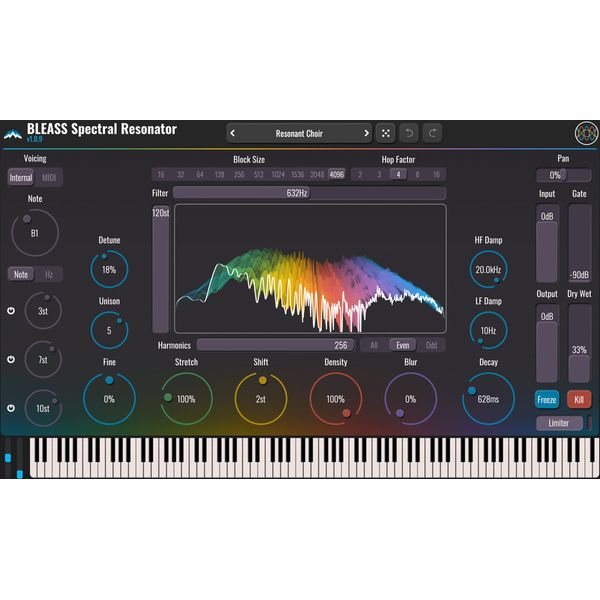Set Hop Factor to 3
600x600 pixels.
pos(379,174)
